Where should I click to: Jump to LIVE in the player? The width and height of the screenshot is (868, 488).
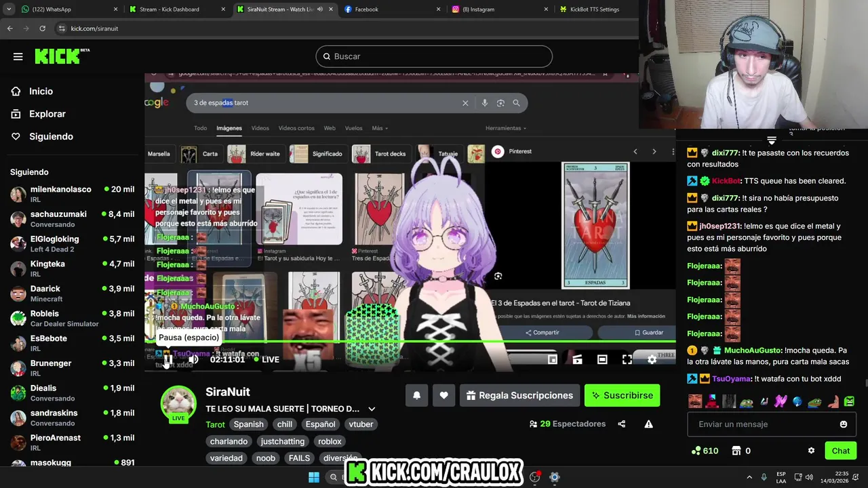(x=267, y=359)
